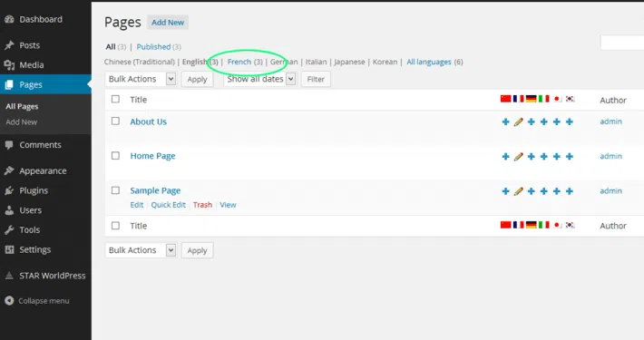Sort by Author column in top header
The image size is (644, 340).
pyautogui.click(x=613, y=101)
